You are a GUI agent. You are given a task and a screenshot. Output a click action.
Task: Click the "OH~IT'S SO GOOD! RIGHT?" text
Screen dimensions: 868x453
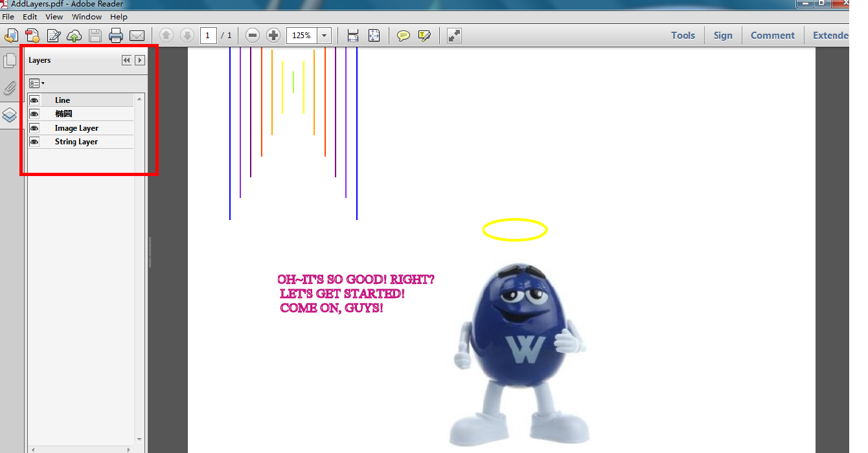coord(356,280)
